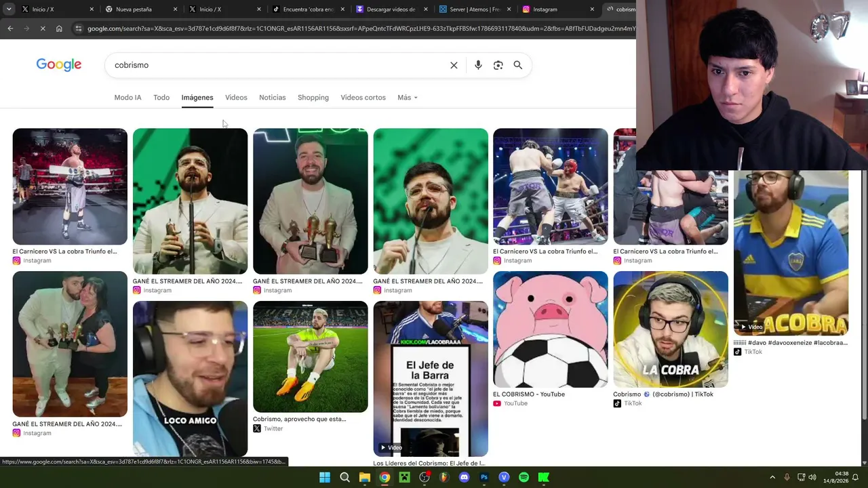Close the Descargar videos tab
The width and height of the screenshot is (868, 488).
click(x=425, y=9)
